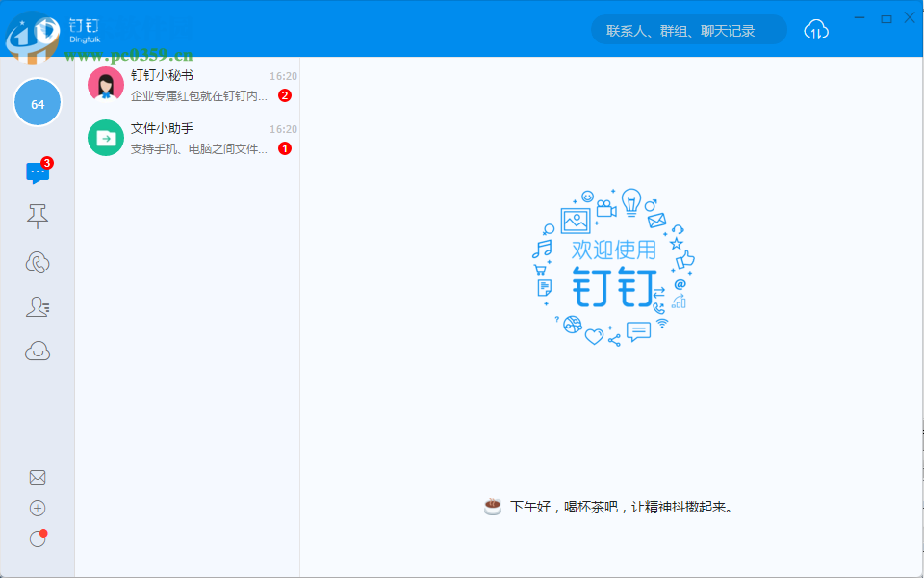
Task: Open the more options icon with red dot
Action: 38,538
